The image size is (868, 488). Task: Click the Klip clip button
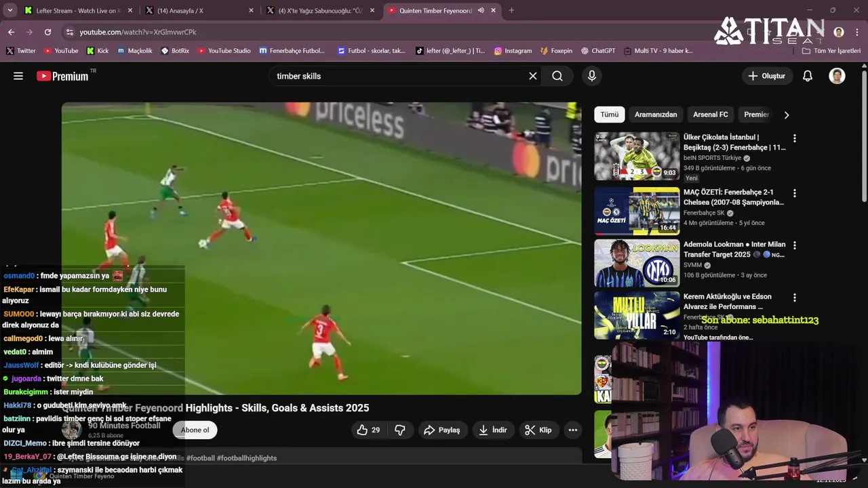pos(538,430)
